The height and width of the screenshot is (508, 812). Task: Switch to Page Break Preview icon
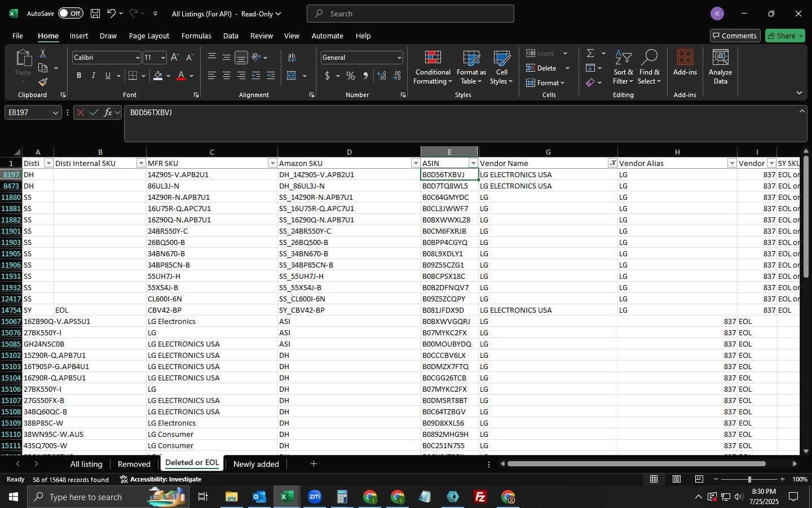coord(699,479)
